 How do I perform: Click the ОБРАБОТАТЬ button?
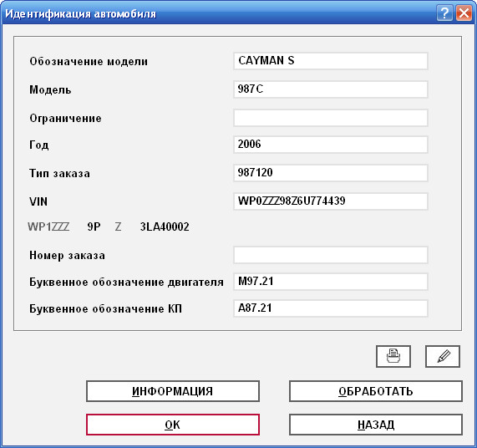pos(376,391)
